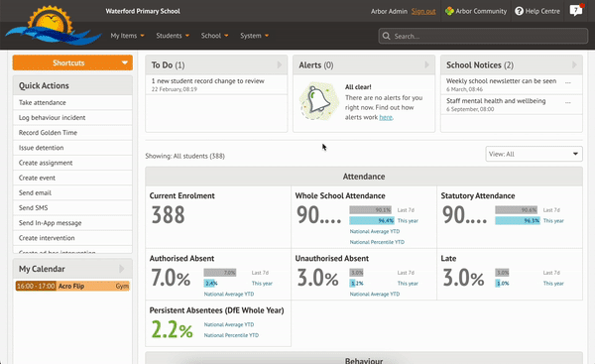Expand Alerts panel arrow
Image resolution: width=595 pixels, height=364 pixels.
click(426, 64)
